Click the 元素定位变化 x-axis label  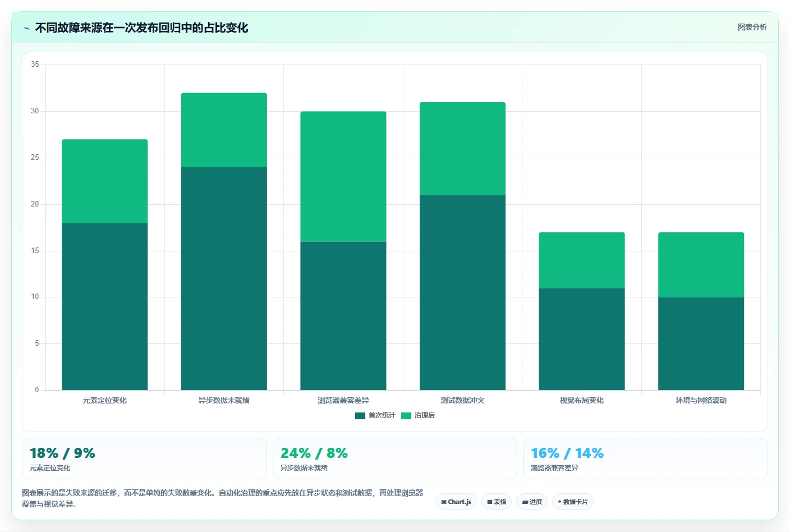(x=105, y=400)
